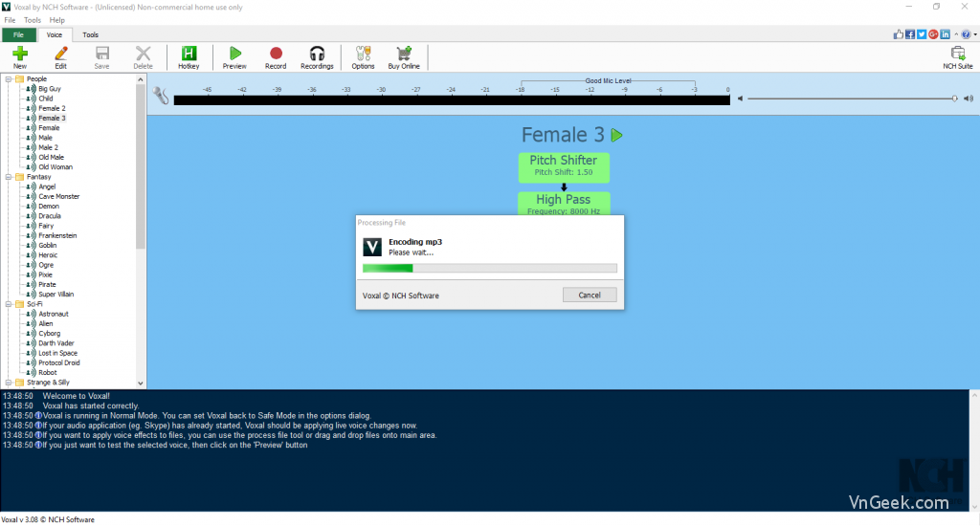Select the Pirate voice
980x526 pixels.
pos(47,285)
